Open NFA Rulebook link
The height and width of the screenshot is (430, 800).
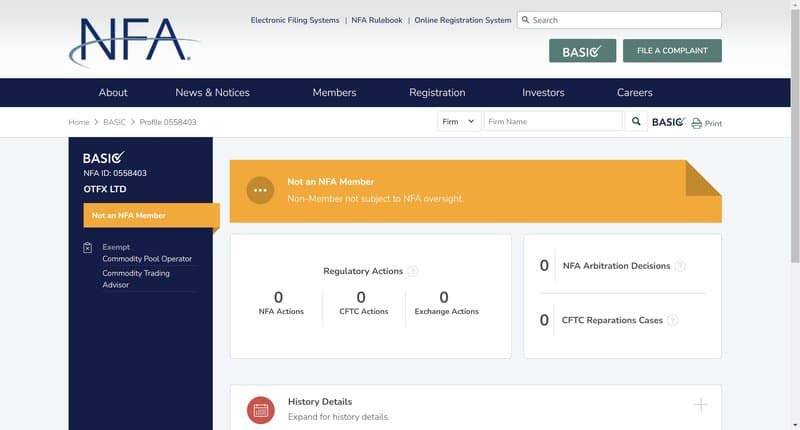pyautogui.click(x=377, y=20)
